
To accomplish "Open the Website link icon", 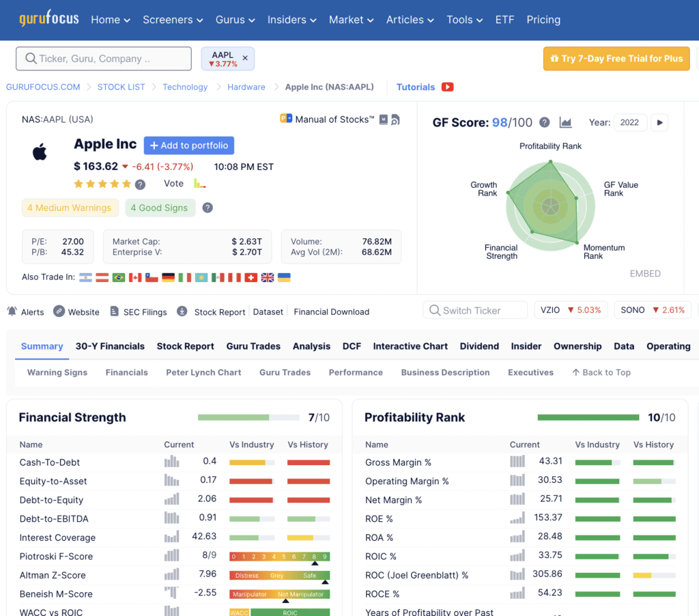I will (x=59, y=311).
